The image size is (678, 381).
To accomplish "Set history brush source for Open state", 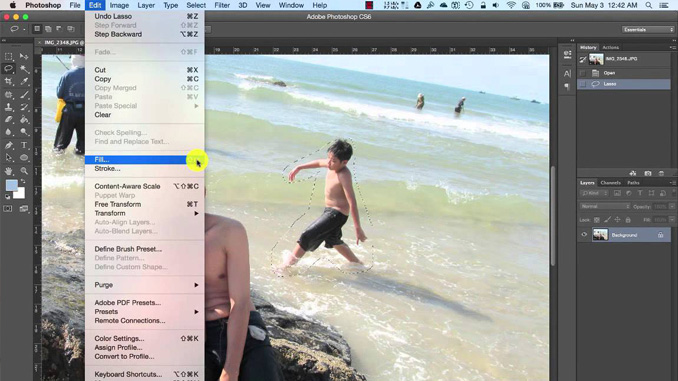I will (x=583, y=73).
